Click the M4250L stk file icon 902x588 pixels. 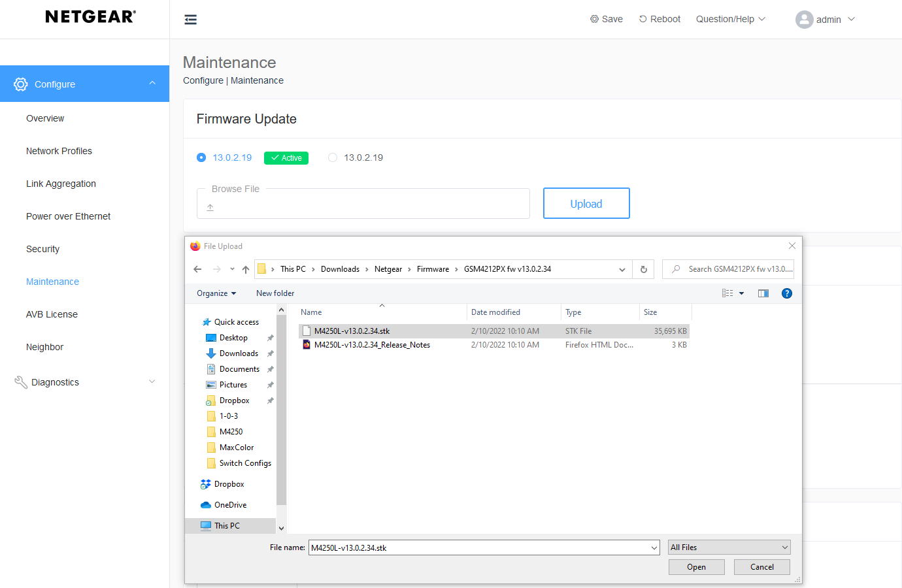(x=307, y=331)
